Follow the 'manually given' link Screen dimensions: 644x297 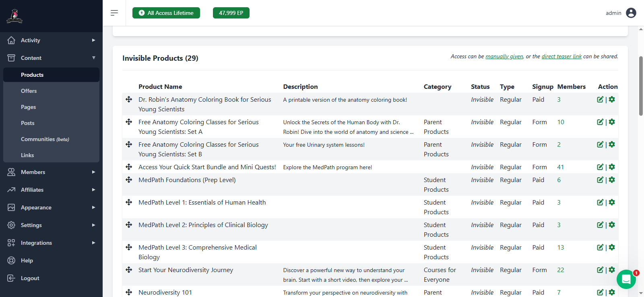tap(504, 57)
